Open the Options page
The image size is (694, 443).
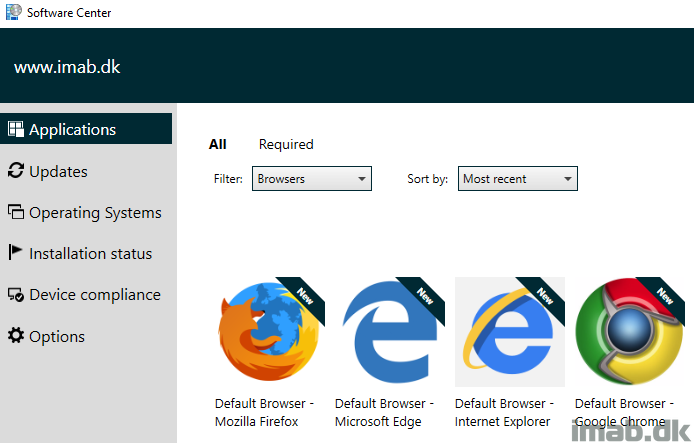coord(57,337)
